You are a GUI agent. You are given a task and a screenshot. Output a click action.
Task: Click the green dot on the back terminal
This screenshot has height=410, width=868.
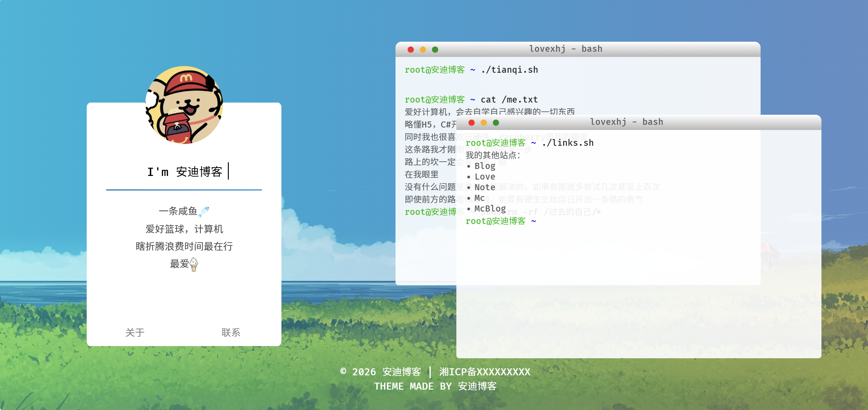[435, 50]
